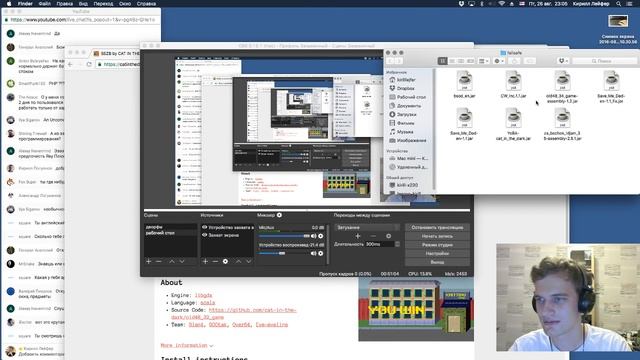
Task: Remove scene transition with minus icon
Action: (373, 236)
